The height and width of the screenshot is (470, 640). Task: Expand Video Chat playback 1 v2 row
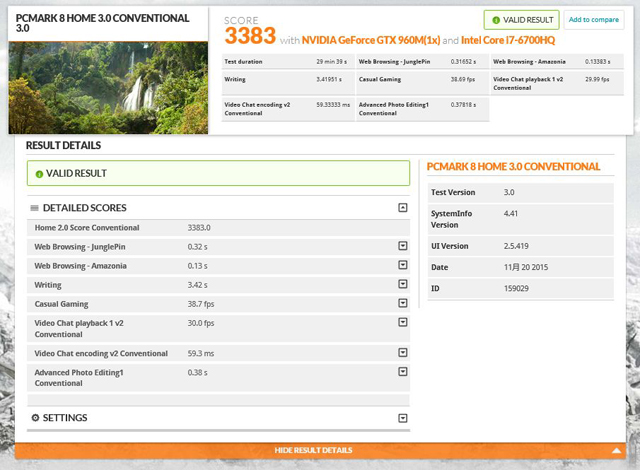[402, 322]
